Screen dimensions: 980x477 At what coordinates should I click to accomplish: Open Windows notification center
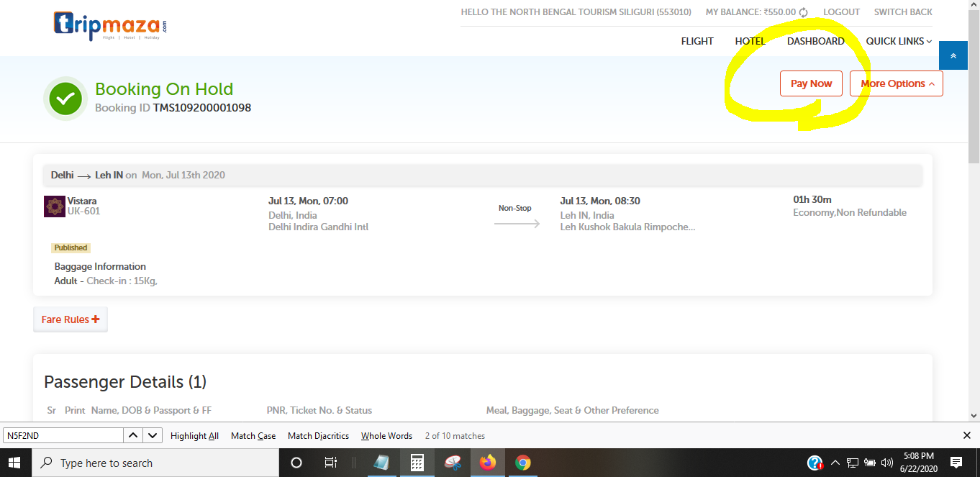[956, 463]
